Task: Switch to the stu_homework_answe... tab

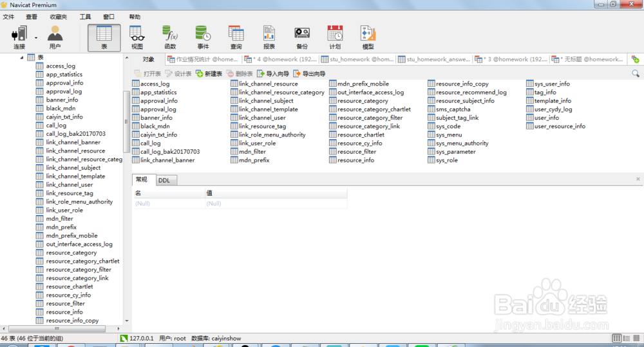Action: pyautogui.click(x=434, y=59)
